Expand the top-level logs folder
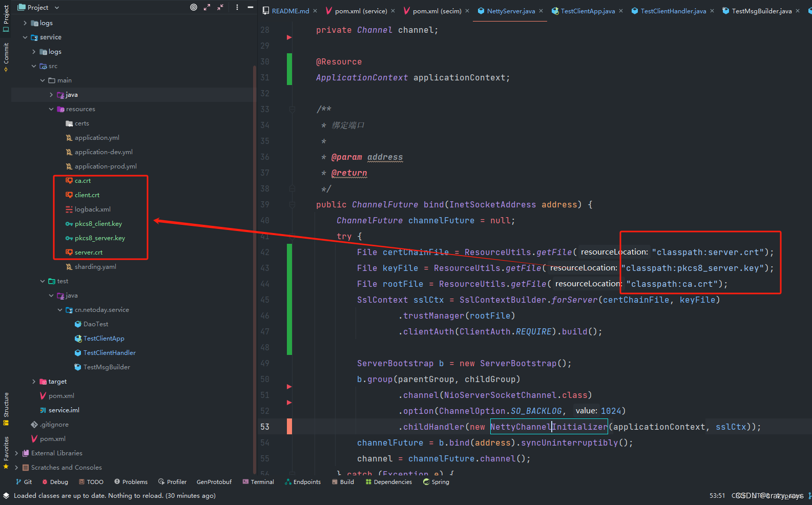The width and height of the screenshot is (812, 505). tap(25, 23)
